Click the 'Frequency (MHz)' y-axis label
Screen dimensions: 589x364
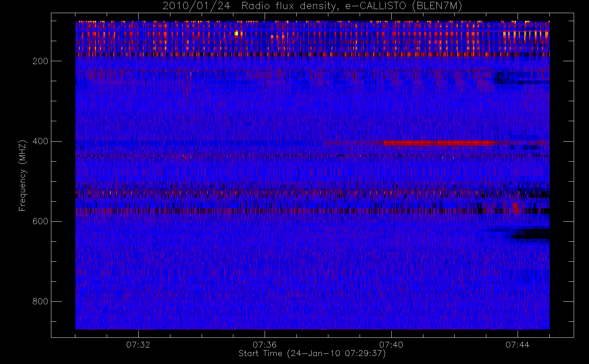[23, 175]
